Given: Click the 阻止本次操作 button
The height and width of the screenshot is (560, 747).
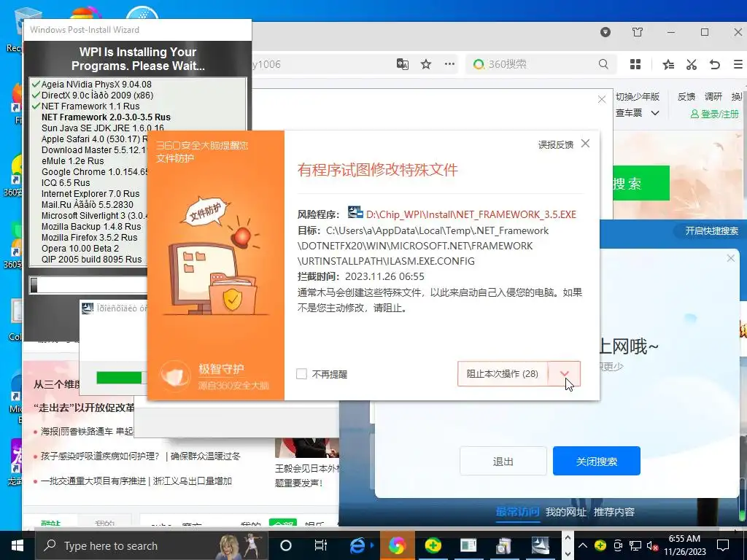Looking at the screenshot, I should click(502, 374).
